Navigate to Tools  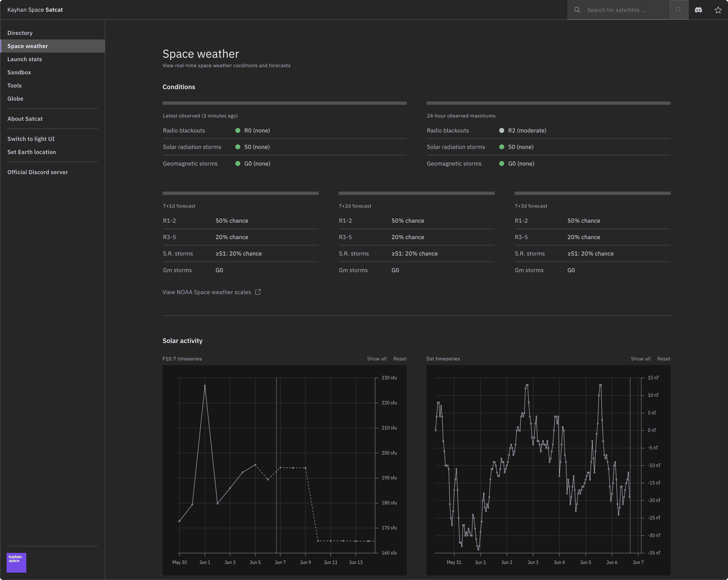14,85
